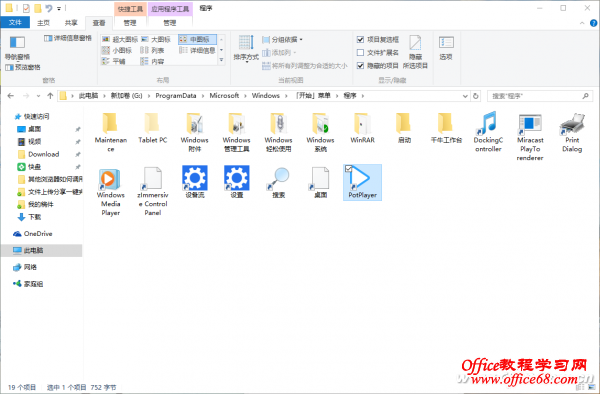Click 隐藏所选项目 hide selected items
The image size is (600, 394).
pos(415,52)
